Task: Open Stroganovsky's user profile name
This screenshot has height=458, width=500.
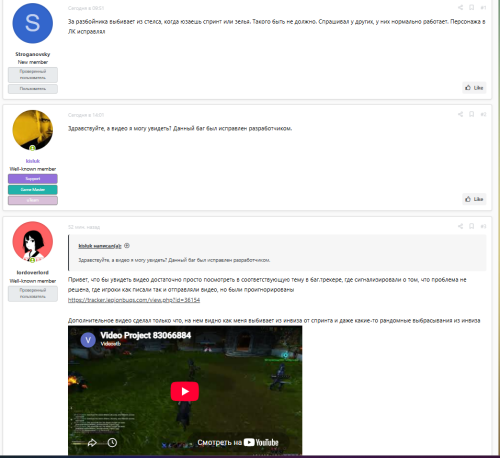Action: [33, 54]
